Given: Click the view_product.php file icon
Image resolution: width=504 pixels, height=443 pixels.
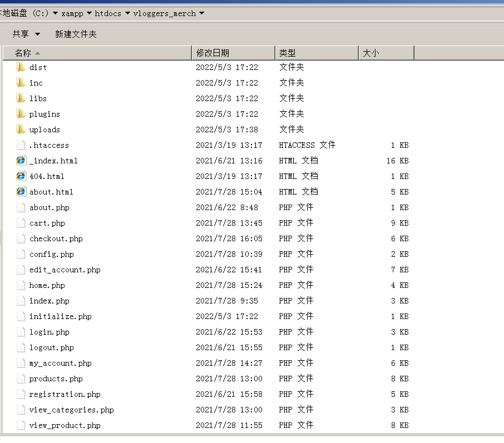Looking at the screenshot, I should point(21,426).
